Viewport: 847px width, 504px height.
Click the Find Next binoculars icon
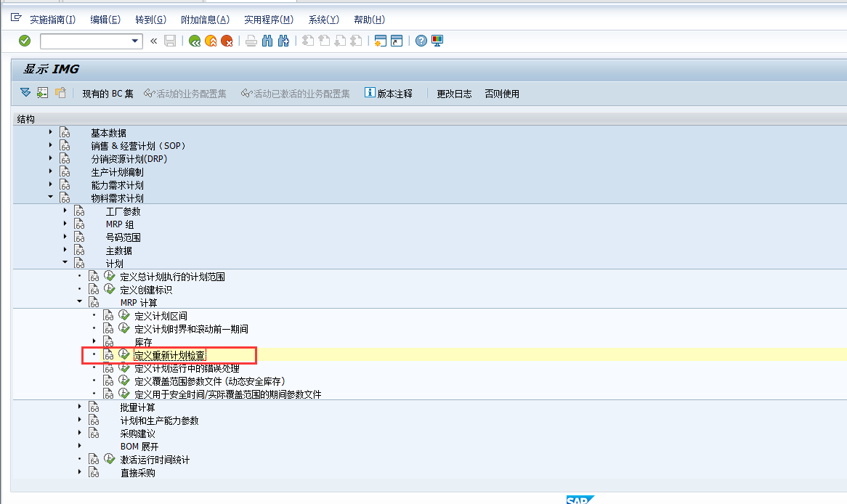[283, 41]
